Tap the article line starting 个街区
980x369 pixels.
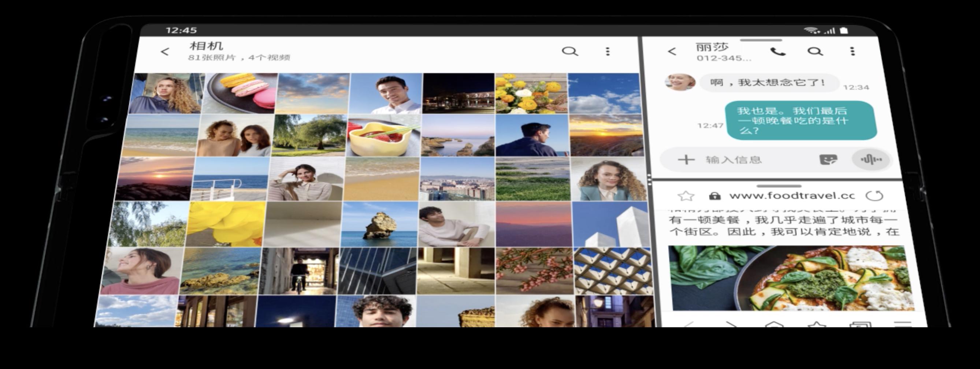[x=784, y=232]
